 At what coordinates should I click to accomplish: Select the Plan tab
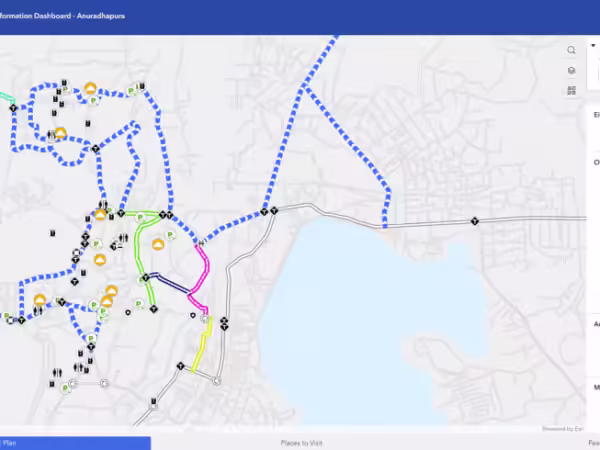[x=75, y=442]
